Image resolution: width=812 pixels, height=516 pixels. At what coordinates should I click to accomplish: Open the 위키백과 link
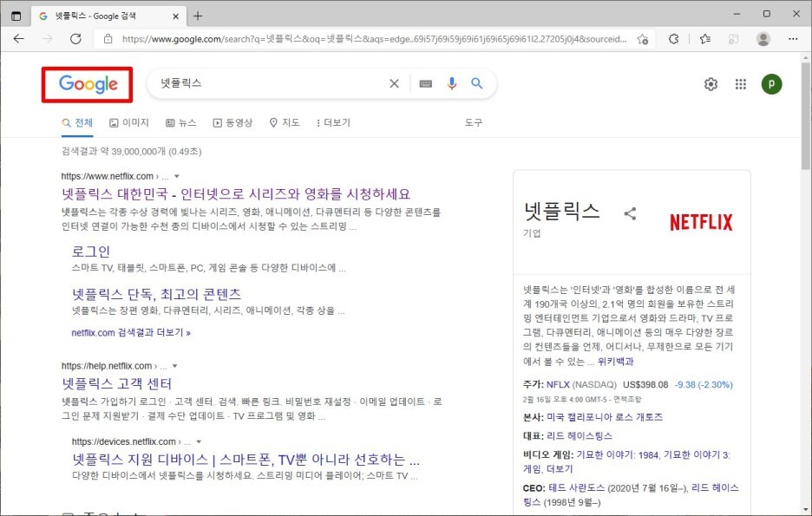tap(616, 362)
